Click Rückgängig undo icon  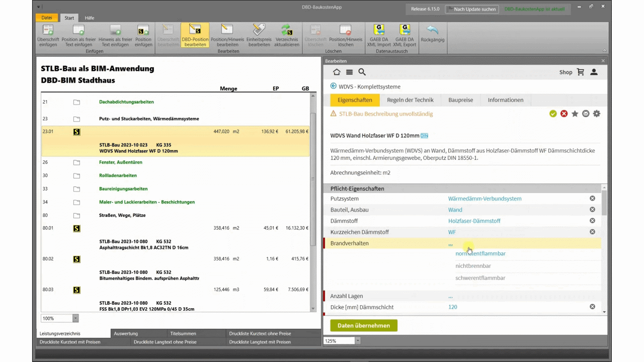[x=432, y=30]
